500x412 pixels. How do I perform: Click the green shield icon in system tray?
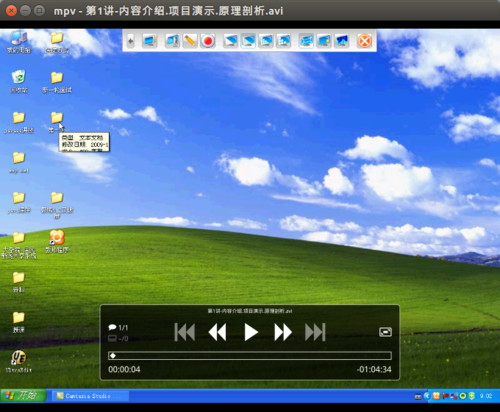click(471, 396)
